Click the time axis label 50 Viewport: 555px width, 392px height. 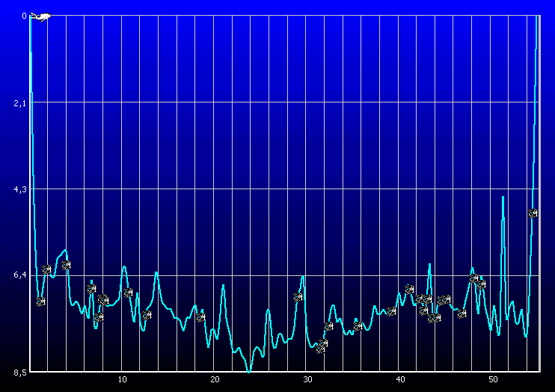493,379
